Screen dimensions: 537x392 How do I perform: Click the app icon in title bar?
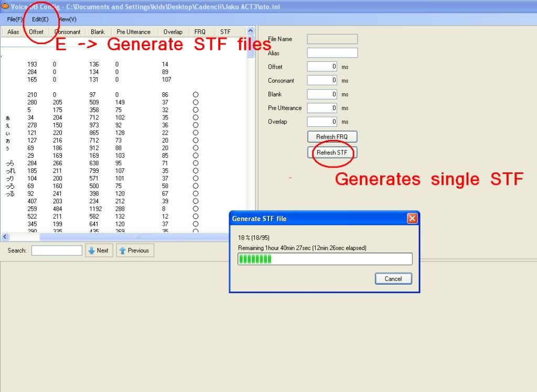click(x=4, y=6)
